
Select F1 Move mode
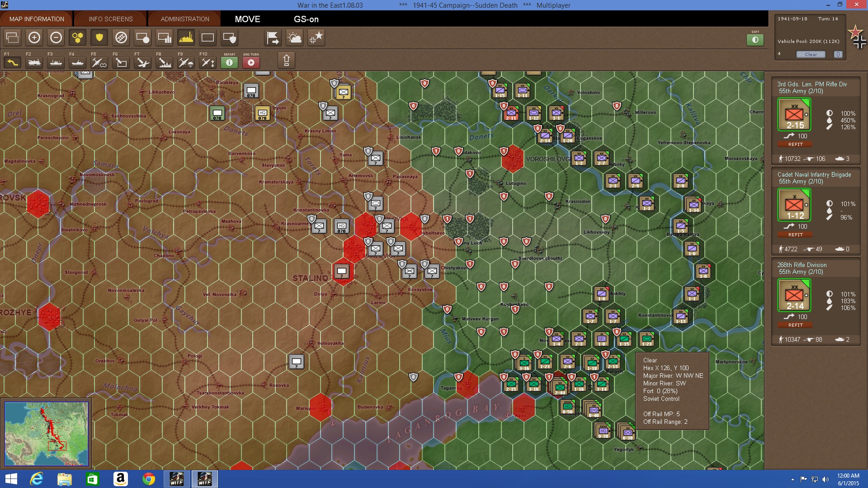13,62
